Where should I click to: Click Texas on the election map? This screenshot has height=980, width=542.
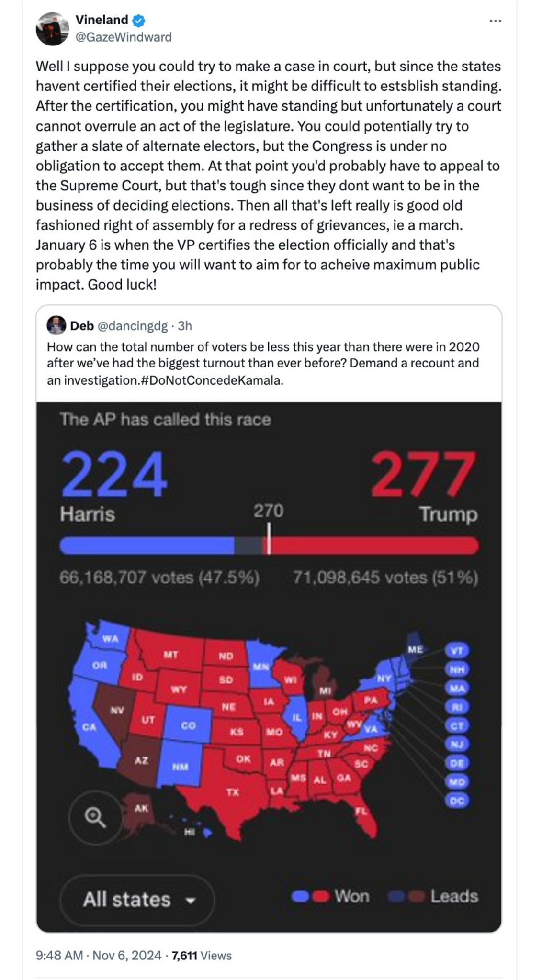233,792
